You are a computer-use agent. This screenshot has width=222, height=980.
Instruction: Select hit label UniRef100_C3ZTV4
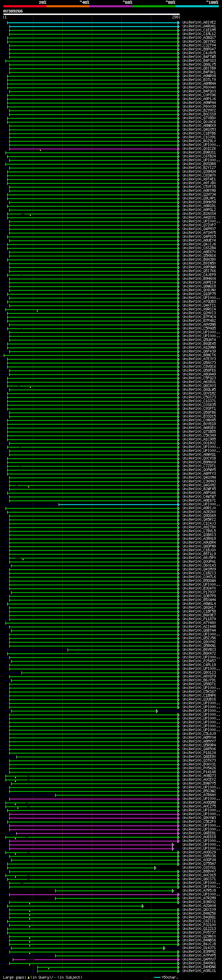[199, 45]
